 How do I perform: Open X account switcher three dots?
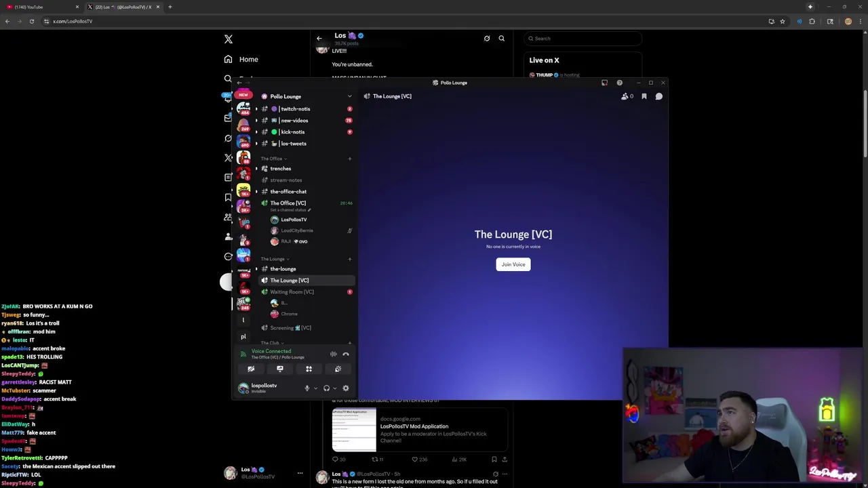point(300,473)
